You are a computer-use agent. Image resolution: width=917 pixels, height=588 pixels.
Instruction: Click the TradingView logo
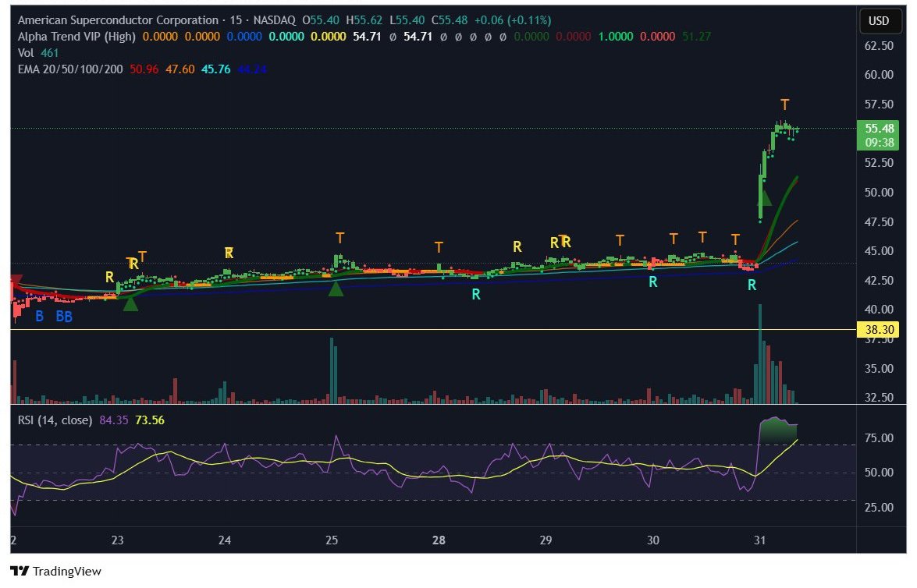(55, 572)
